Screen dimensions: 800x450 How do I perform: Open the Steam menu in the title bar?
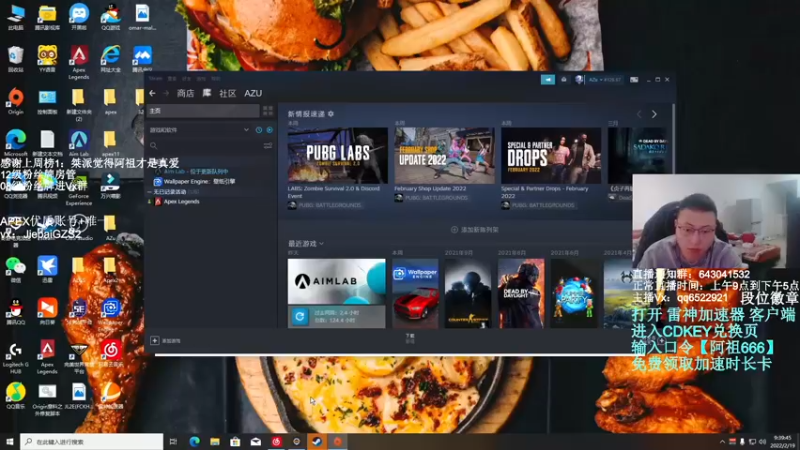[155, 79]
